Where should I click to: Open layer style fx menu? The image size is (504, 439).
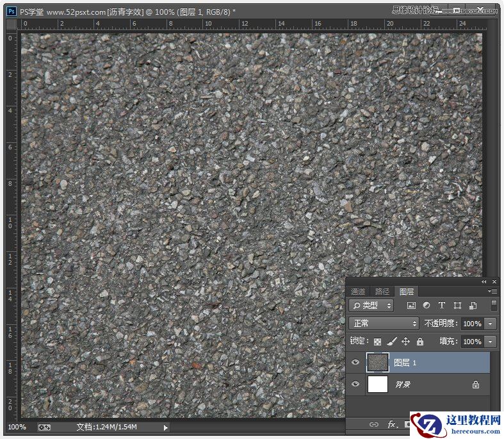[x=392, y=424]
